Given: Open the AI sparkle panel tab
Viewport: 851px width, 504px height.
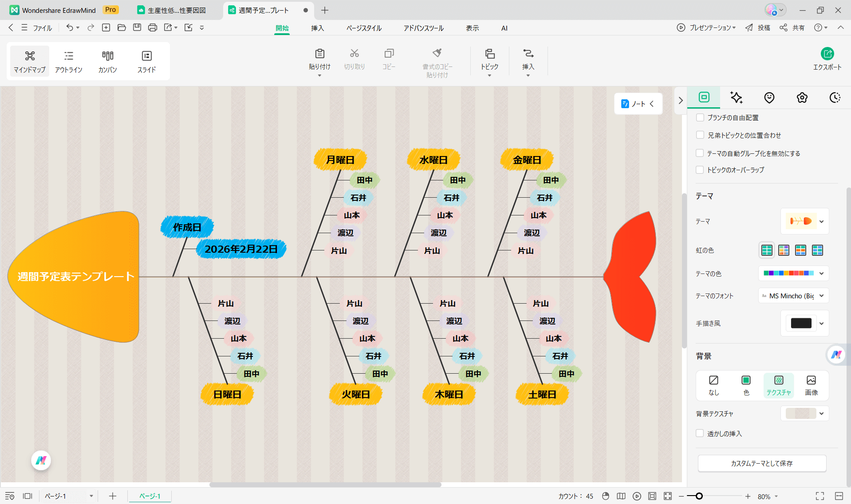Looking at the screenshot, I should pos(736,98).
